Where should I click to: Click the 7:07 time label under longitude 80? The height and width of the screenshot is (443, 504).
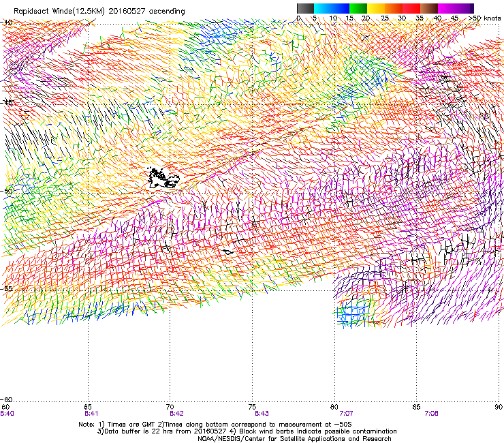point(346,414)
